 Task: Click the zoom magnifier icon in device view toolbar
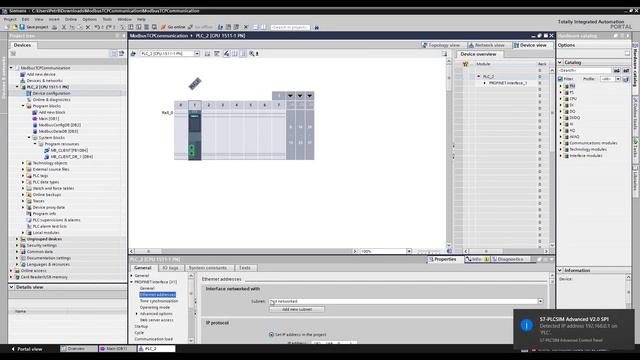pos(252,53)
